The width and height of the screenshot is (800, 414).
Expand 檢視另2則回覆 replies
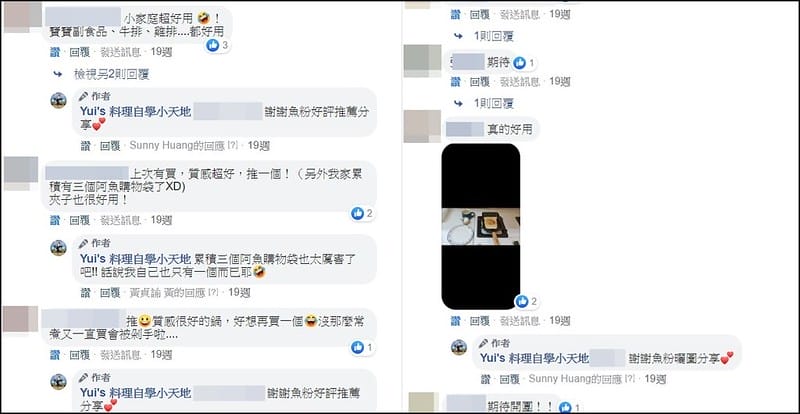(111, 75)
